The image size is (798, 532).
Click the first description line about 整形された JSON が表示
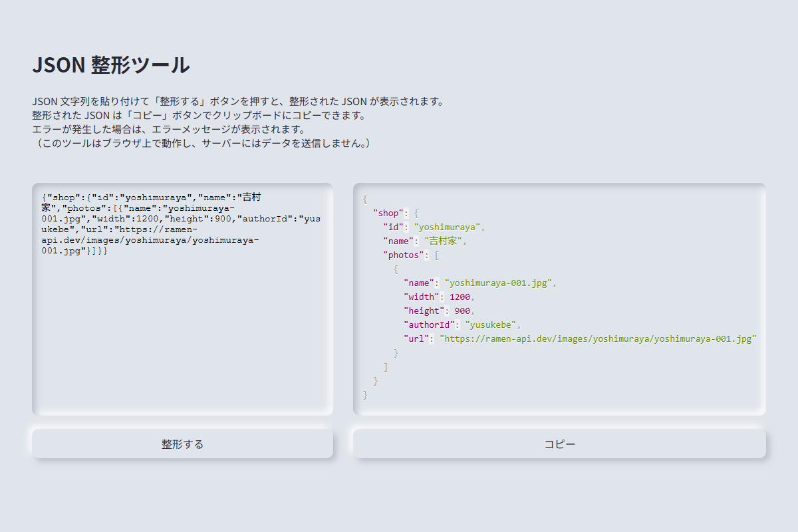237,102
